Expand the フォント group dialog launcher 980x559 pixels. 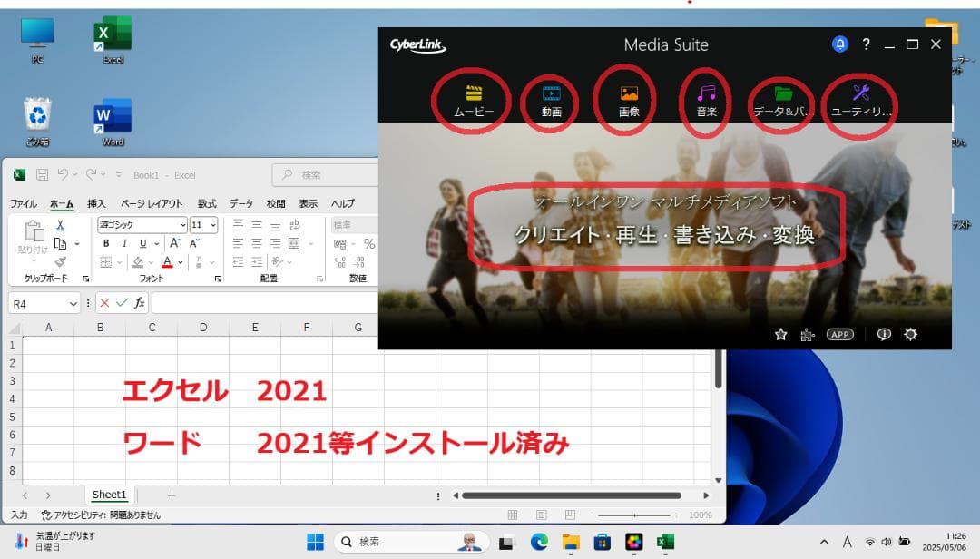tap(218, 279)
